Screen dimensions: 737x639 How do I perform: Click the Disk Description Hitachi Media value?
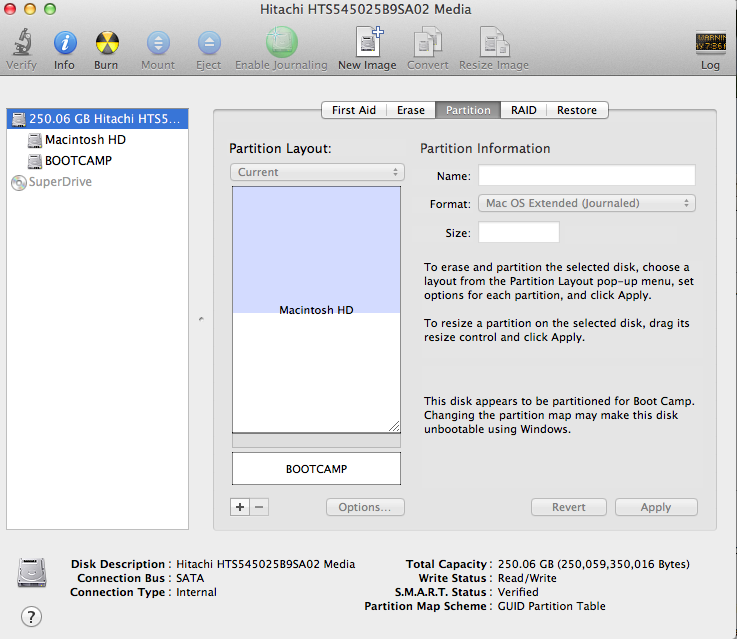(266, 564)
